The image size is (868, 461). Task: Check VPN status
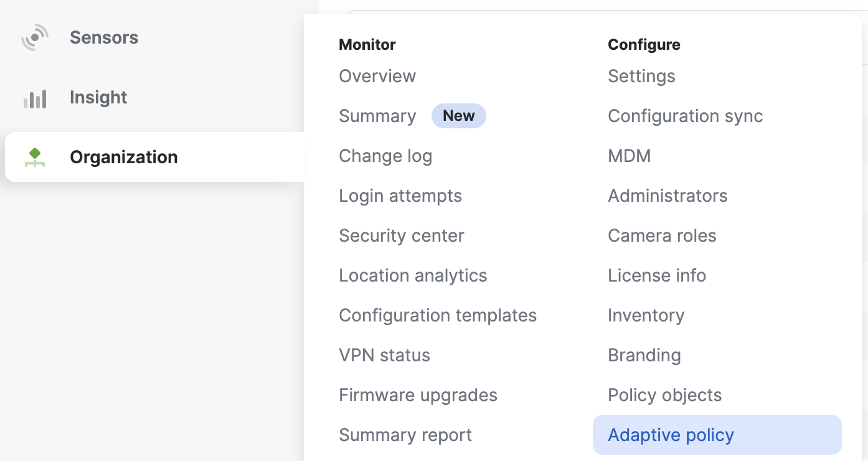point(384,354)
